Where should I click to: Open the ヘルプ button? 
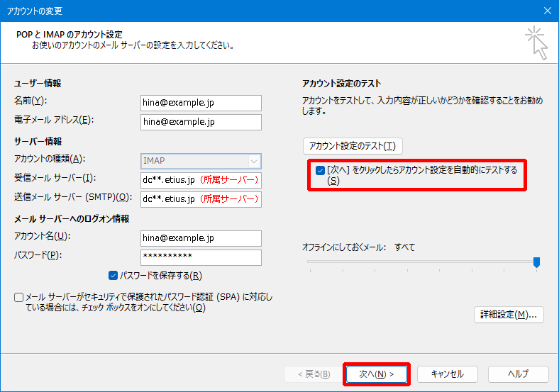(x=518, y=374)
